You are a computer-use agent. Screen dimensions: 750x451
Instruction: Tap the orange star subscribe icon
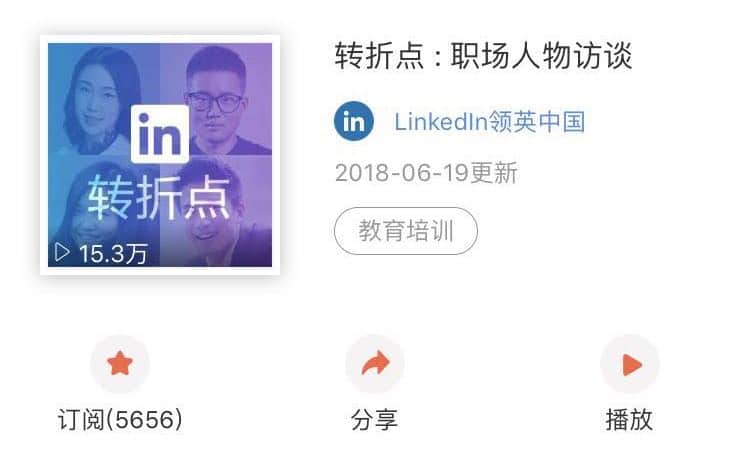120,364
